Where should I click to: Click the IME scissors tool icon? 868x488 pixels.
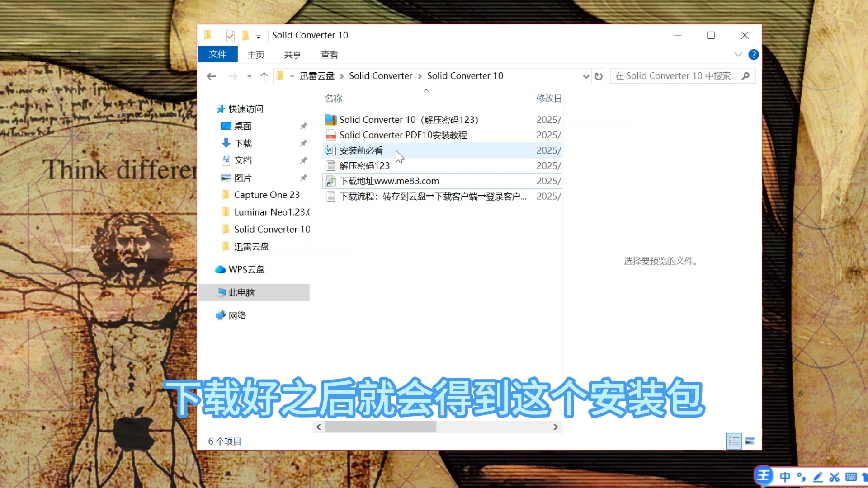click(835, 477)
